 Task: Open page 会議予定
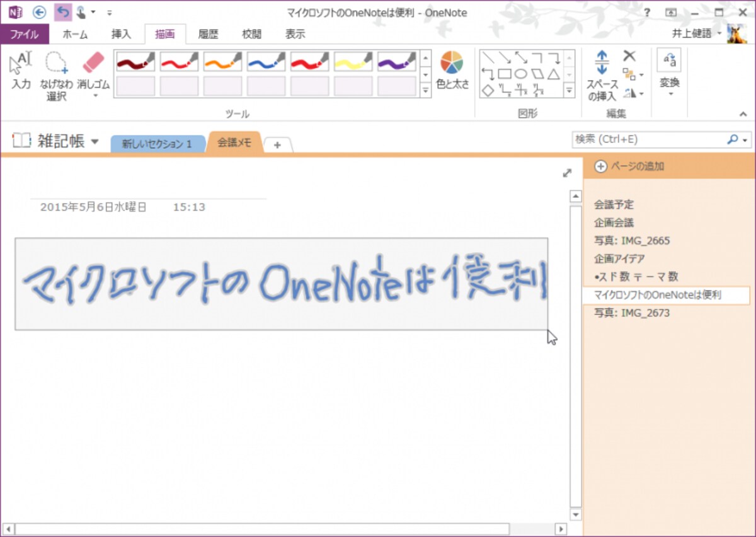click(614, 205)
